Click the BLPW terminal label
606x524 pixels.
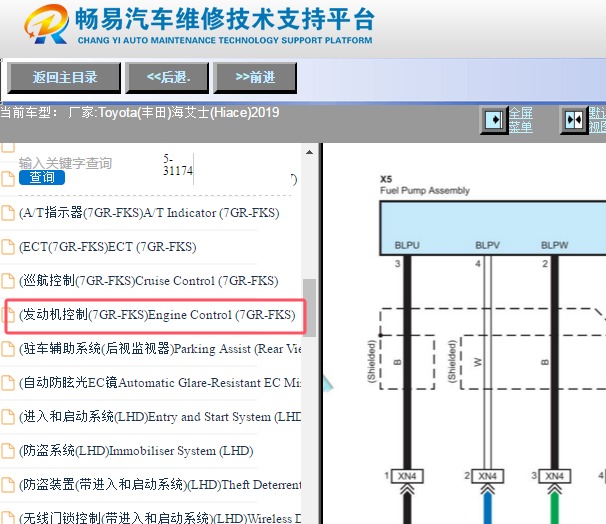click(x=555, y=245)
